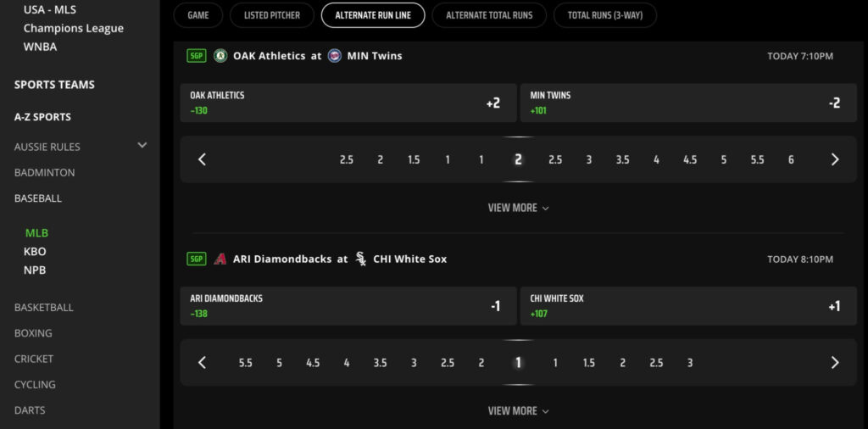Viewport: 868px width, 429px height.
Task: Open the Alternate Total Runs tab
Action: 489,15
